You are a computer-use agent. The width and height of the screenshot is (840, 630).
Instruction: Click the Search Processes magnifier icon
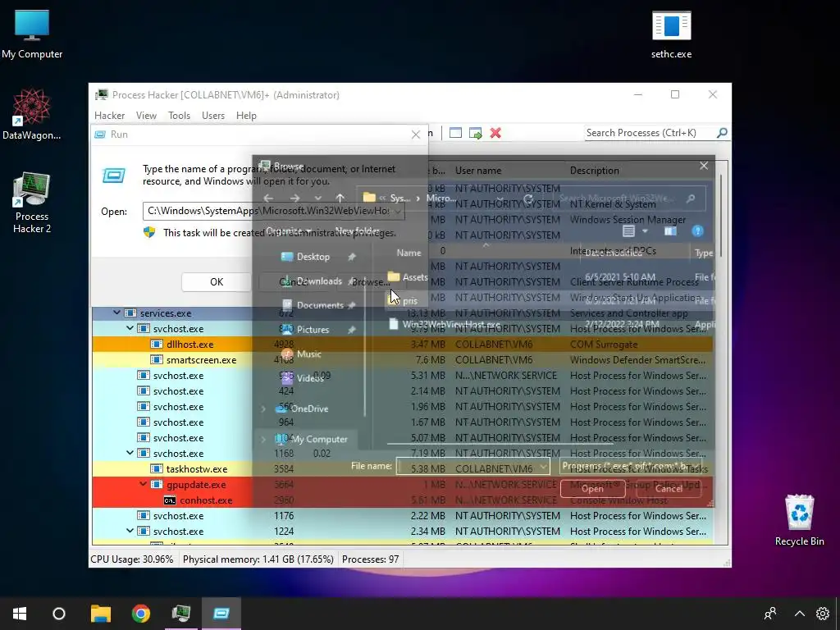(x=722, y=132)
